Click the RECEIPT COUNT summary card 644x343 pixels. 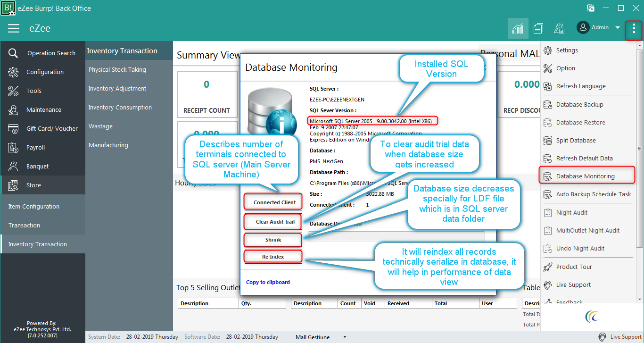coord(207,94)
